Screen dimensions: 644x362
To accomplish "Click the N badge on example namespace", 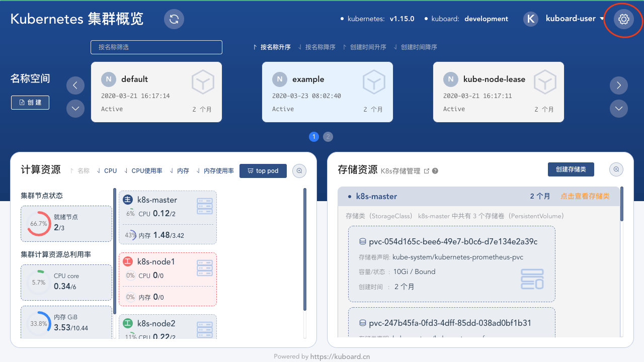I will 280,79.
